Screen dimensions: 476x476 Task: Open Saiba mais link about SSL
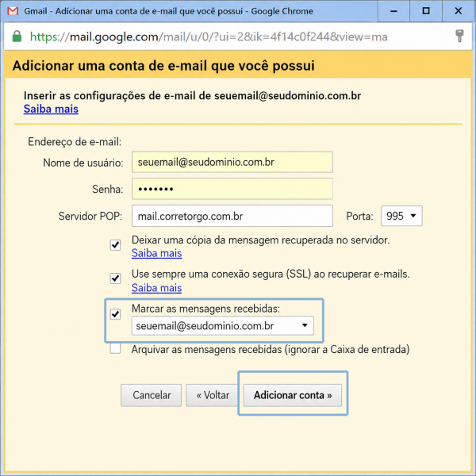tap(156, 288)
